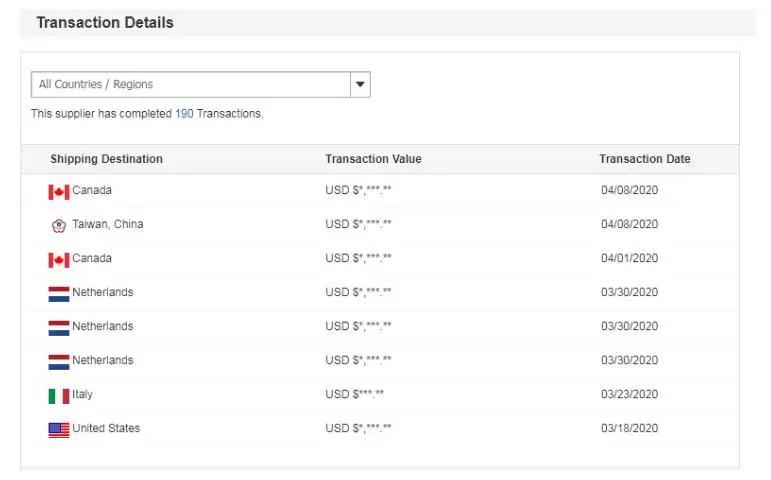The image size is (771, 480).
Task: Click the Transaction Value column header
Action: click(373, 159)
